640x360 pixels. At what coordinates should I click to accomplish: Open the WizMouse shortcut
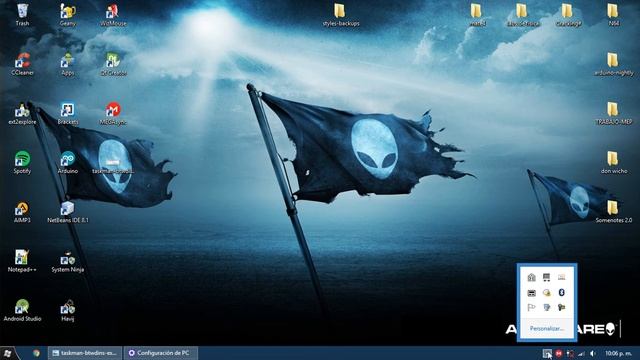[x=113, y=15]
